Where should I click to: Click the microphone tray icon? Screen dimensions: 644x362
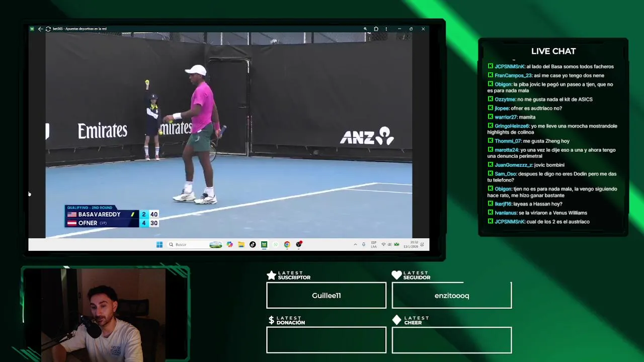click(364, 244)
